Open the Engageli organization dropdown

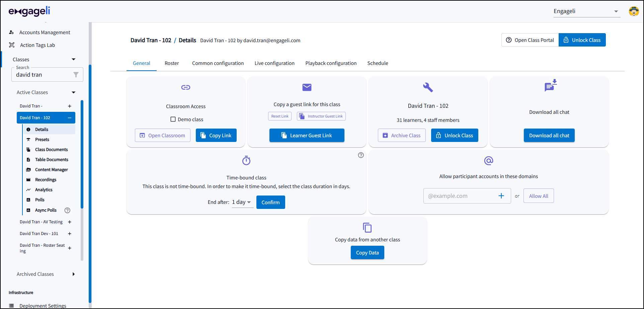pyautogui.click(x=586, y=11)
